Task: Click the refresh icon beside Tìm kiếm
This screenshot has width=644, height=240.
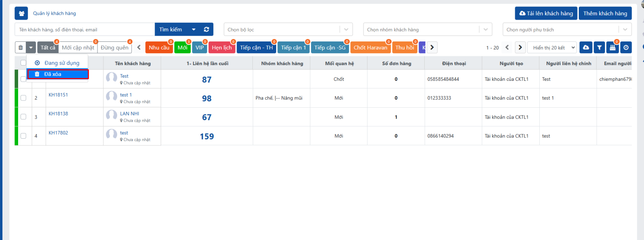Action: coord(206,29)
